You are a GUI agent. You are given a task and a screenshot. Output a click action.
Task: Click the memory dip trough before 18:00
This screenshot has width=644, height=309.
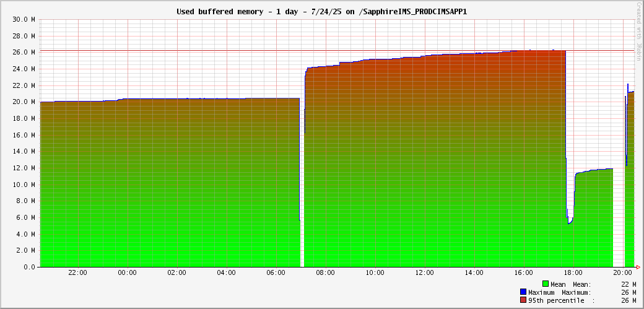pyautogui.click(x=570, y=222)
